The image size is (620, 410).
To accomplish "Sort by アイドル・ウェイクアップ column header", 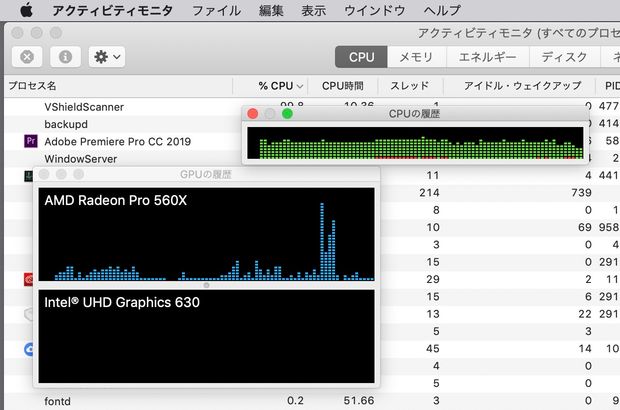I will pyautogui.click(x=522, y=86).
